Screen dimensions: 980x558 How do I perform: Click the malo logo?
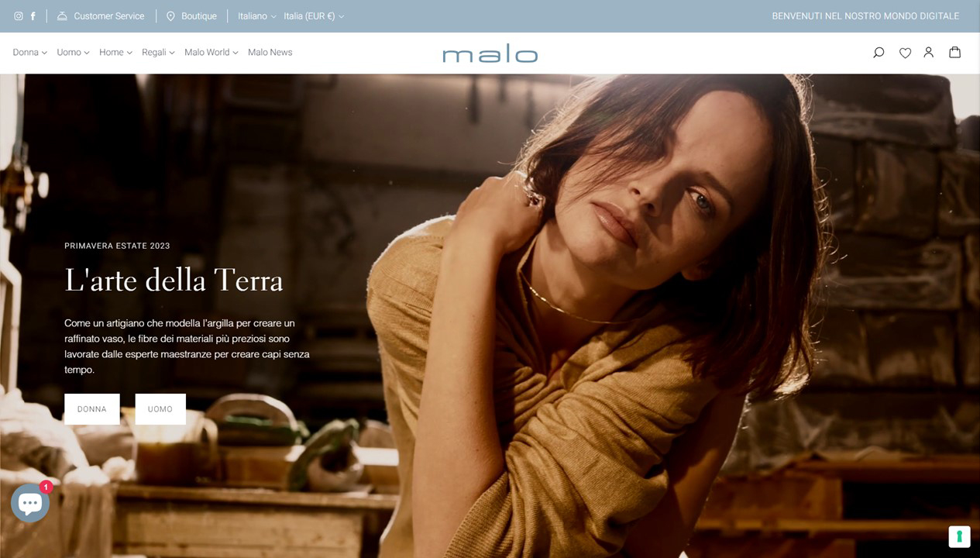pos(490,53)
